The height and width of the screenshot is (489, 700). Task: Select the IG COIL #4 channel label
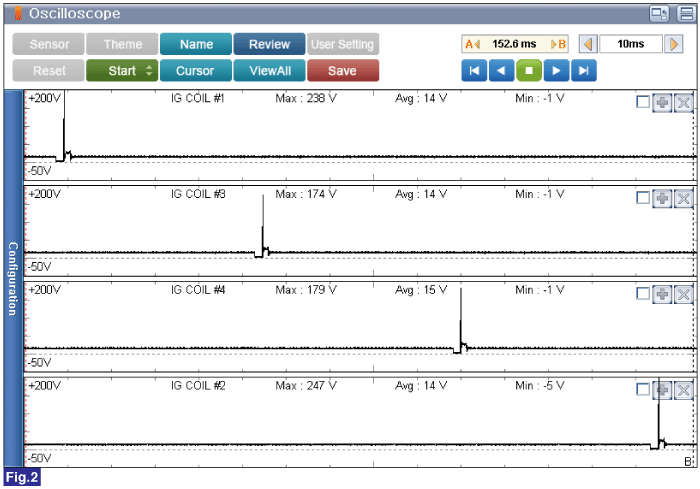[198, 290]
